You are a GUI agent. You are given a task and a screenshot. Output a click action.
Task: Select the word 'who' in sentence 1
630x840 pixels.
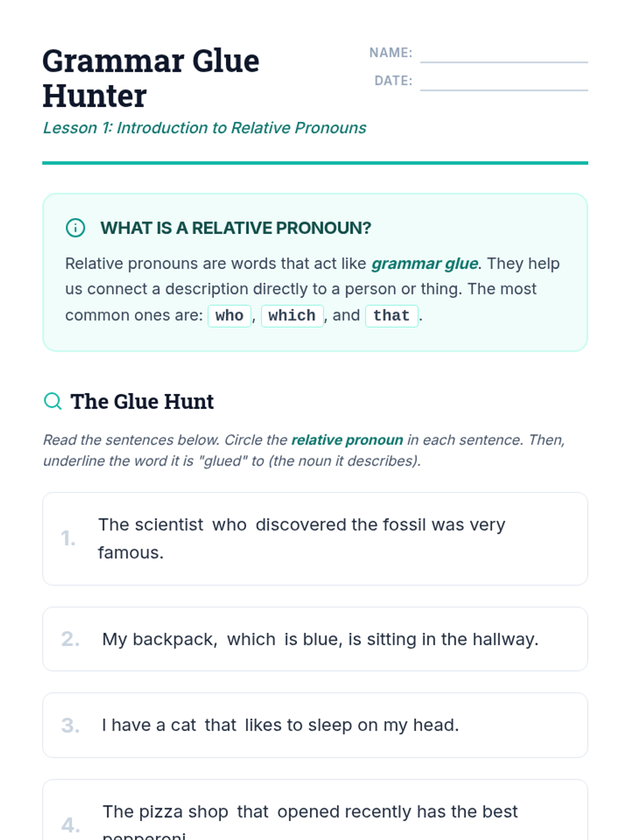tap(229, 524)
